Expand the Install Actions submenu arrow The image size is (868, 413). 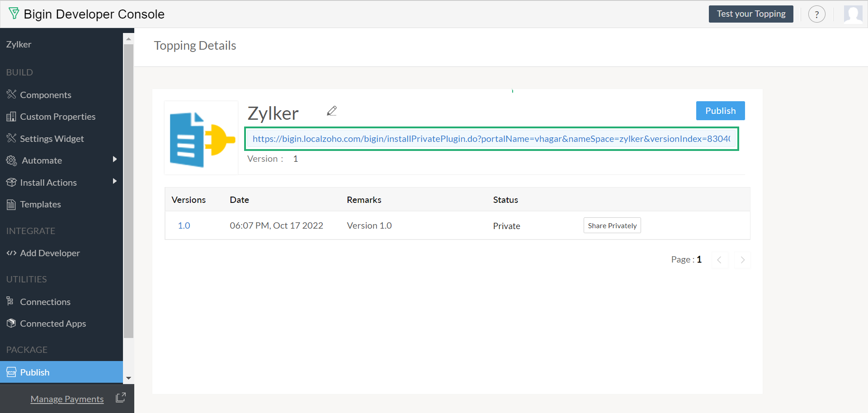click(115, 181)
